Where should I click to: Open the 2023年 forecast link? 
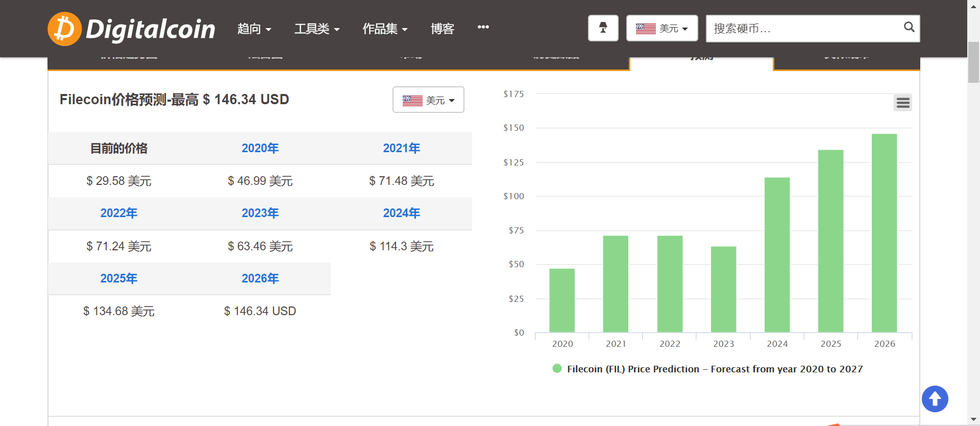pos(260,213)
